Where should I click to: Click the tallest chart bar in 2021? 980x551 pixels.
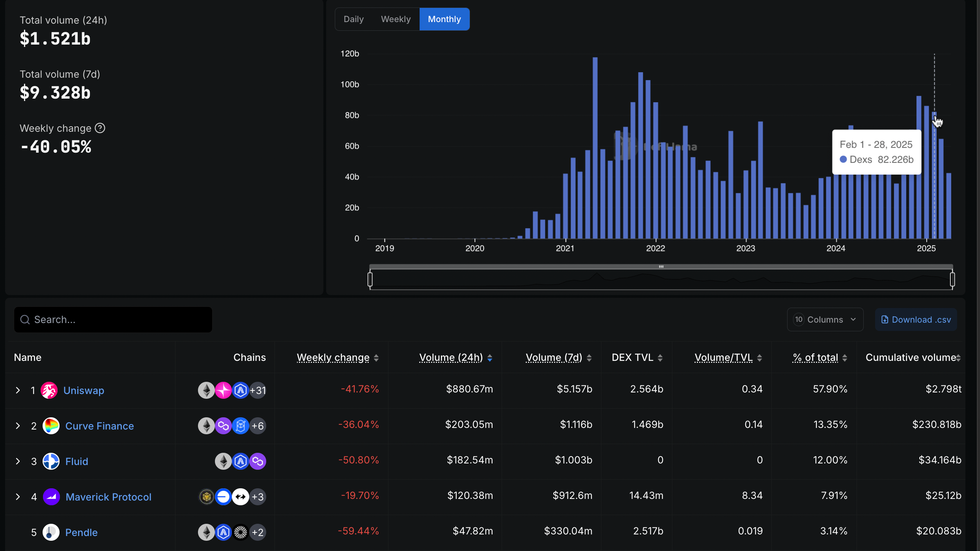(x=595, y=148)
